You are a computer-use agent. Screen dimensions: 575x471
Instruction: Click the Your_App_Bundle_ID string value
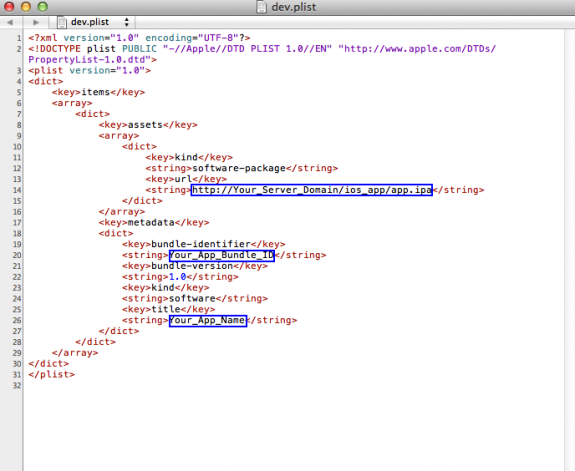221,255
